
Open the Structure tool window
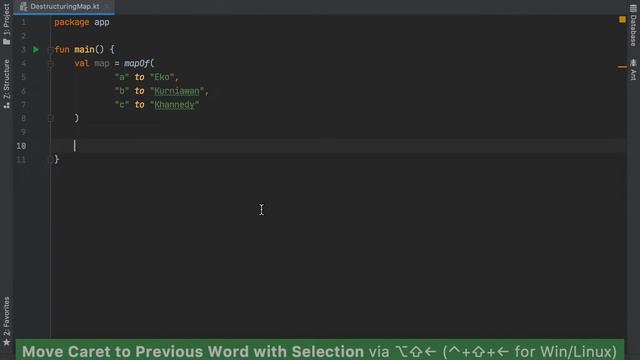pos(7,84)
